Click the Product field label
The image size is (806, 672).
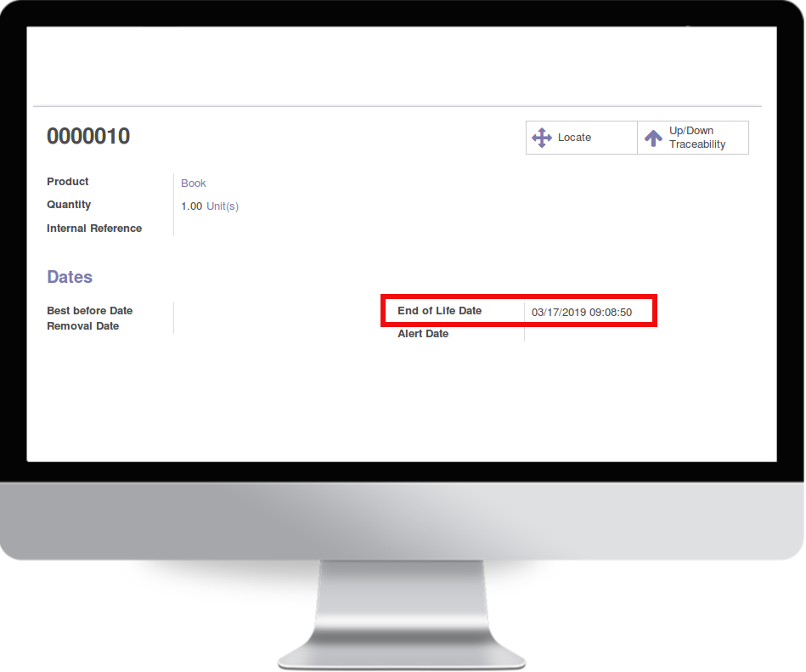pyautogui.click(x=68, y=182)
